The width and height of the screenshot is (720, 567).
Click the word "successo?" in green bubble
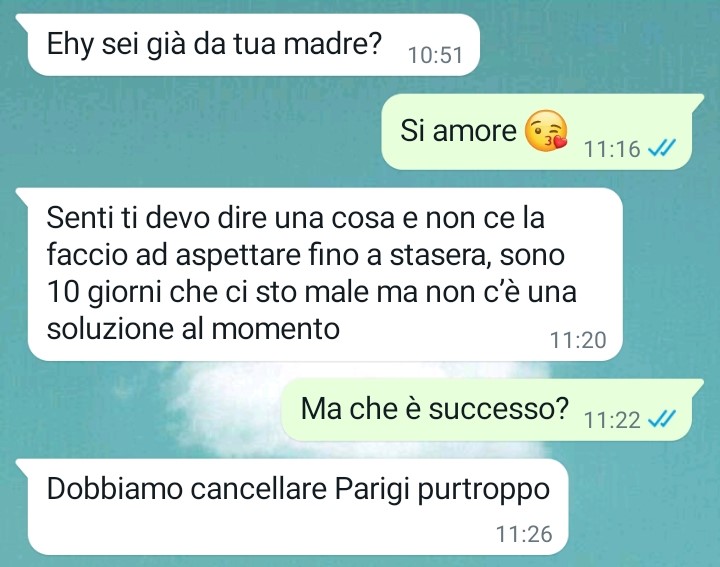(499, 409)
